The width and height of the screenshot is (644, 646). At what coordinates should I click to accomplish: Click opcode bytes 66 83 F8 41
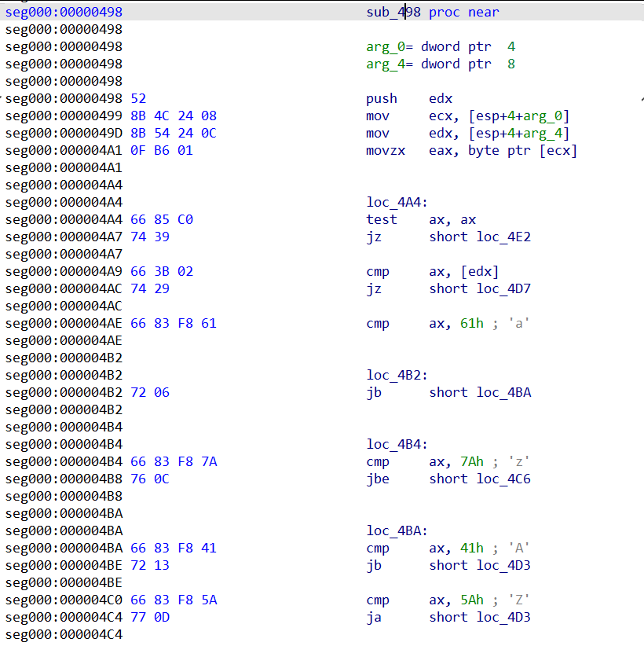pyautogui.click(x=174, y=549)
